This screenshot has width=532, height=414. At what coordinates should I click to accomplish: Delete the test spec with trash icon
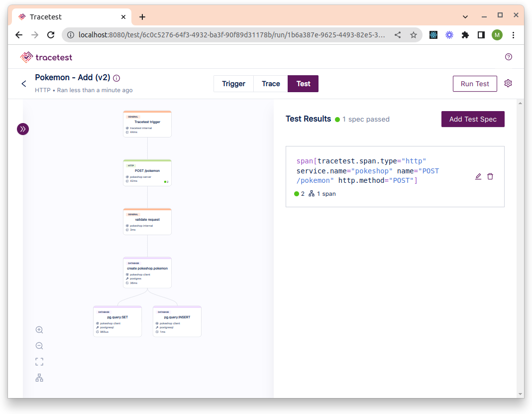coord(490,176)
